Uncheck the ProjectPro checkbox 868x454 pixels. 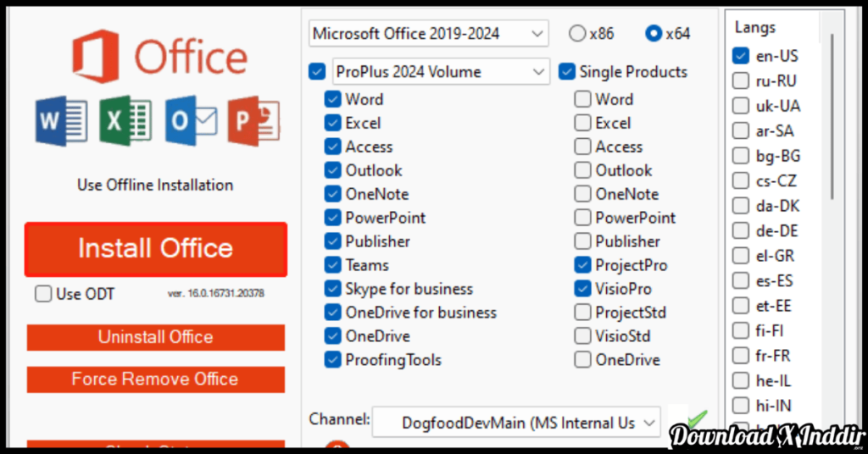tap(582, 265)
